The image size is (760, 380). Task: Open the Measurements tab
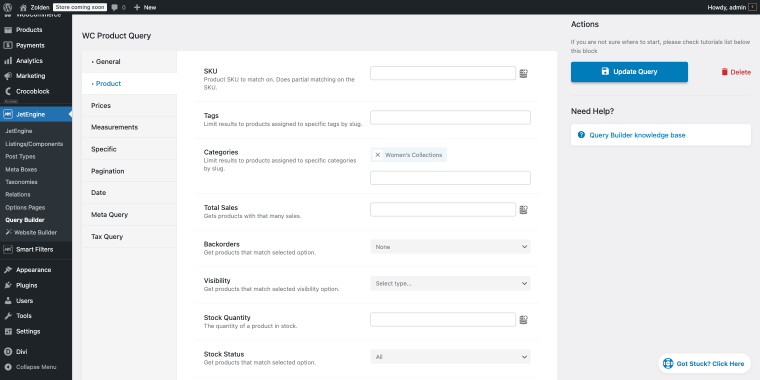click(x=129, y=127)
